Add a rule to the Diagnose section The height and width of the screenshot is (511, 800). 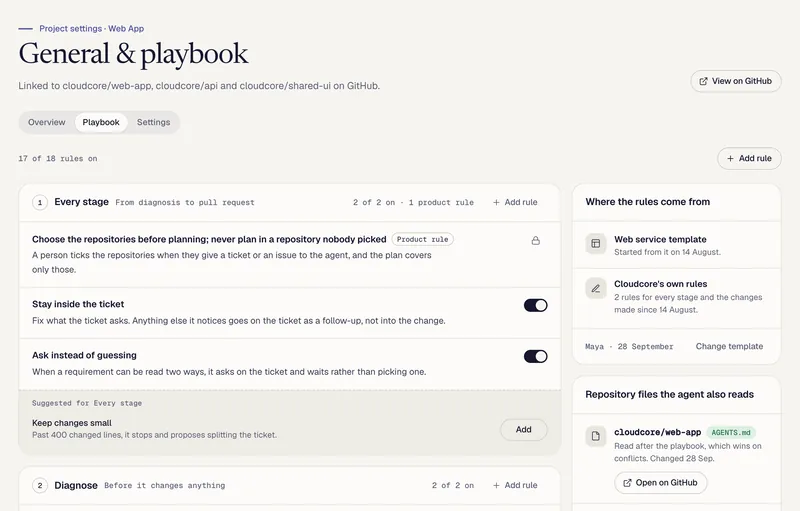[x=515, y=486]
